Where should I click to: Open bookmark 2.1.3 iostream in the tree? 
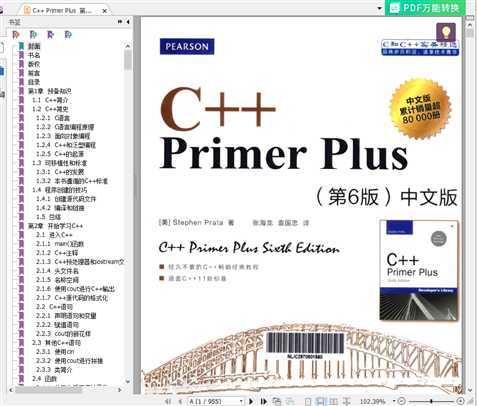point(80,262)
